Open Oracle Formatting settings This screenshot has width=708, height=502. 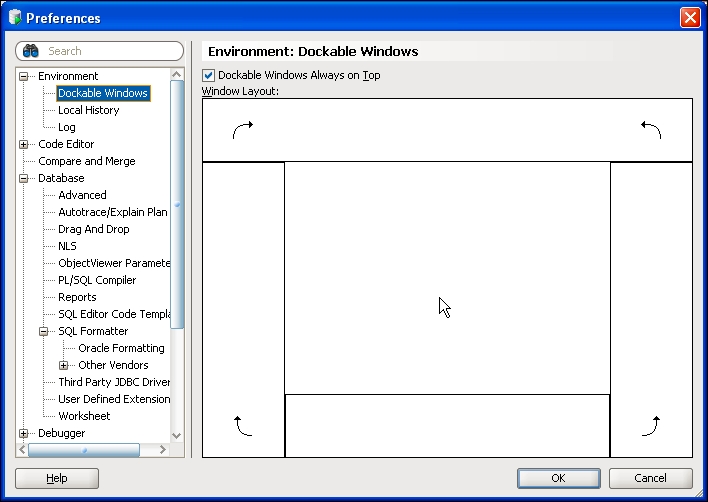(x=121, y=348)
